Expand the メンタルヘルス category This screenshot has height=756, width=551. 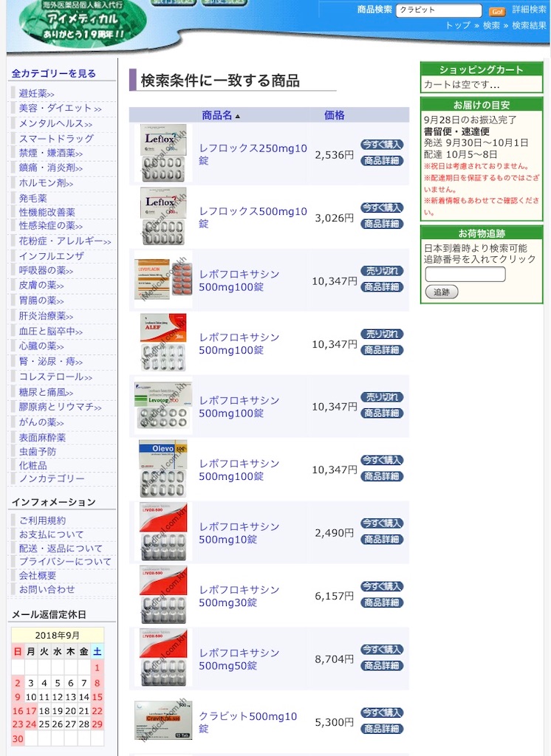point(55,123)
